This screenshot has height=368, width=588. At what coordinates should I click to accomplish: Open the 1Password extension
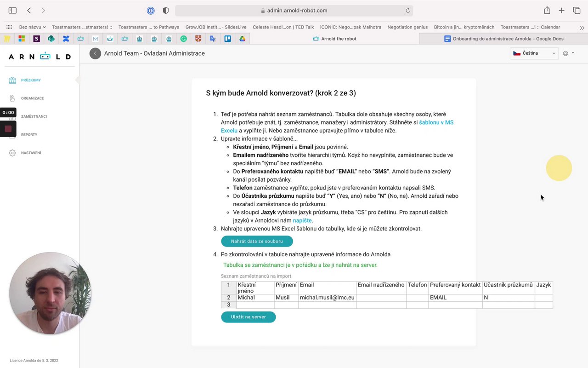151,10
